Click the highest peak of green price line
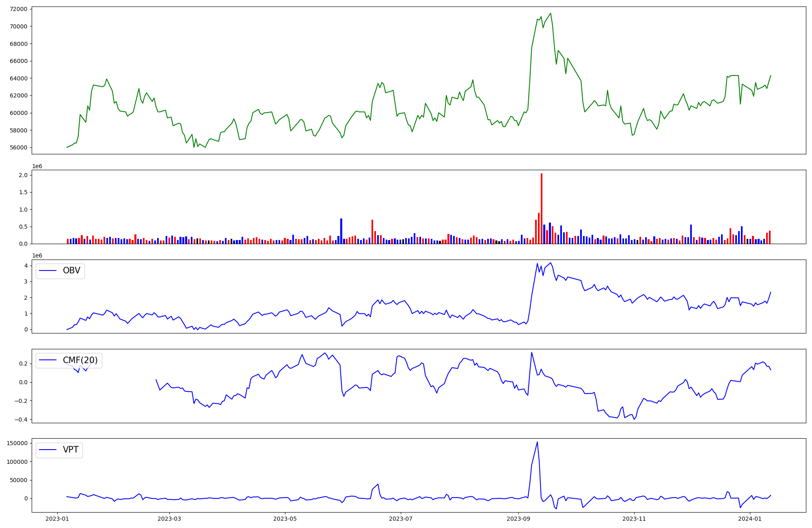The width and height of the screenshot is (812, 528). click(x=551, y=13)
